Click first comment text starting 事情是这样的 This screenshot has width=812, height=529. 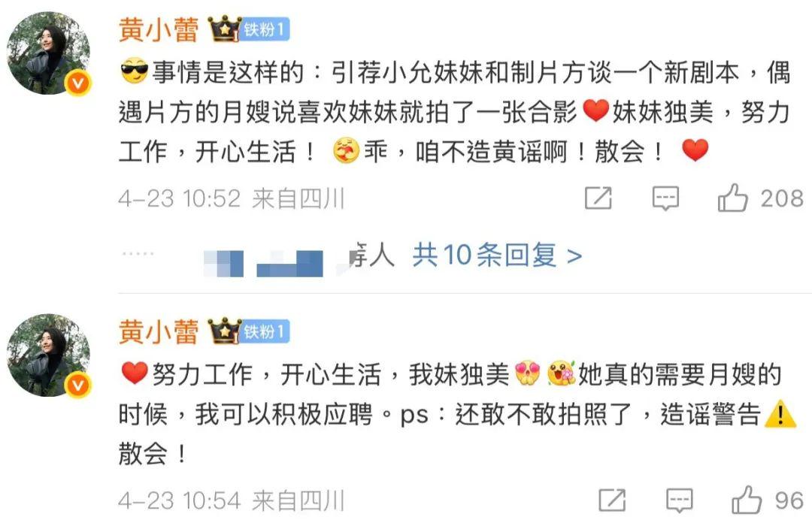[454, 111]
